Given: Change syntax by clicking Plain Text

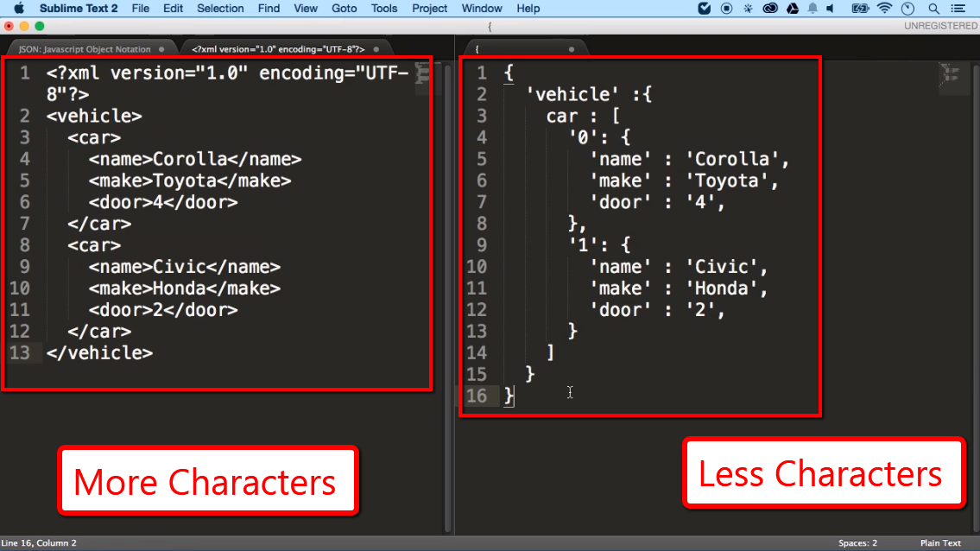Looking at the screenshot, I should click(940, 543).
